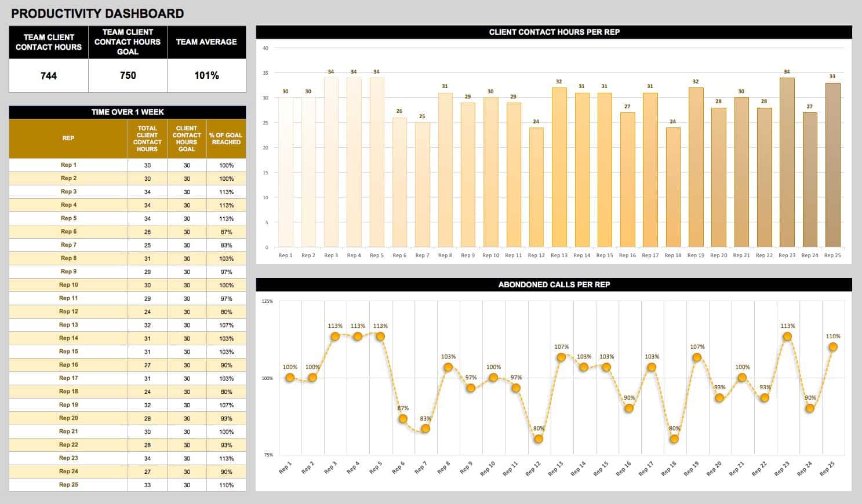Click the Rep 7 marker labeled 83% on line chart
The height and width of the screenshot is (504, 862).
(425, 429)
